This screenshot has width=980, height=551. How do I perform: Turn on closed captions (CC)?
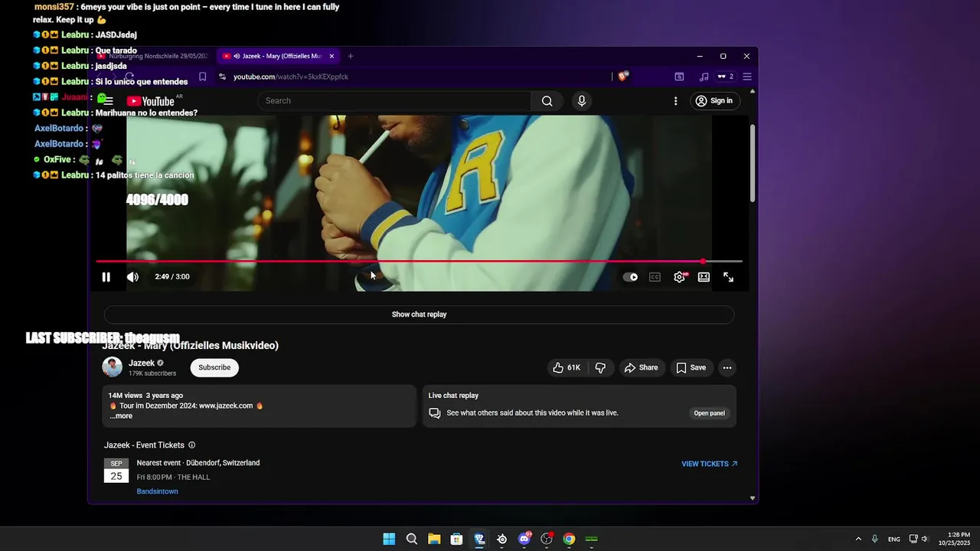pyautogui.click(x=655, y=277)
